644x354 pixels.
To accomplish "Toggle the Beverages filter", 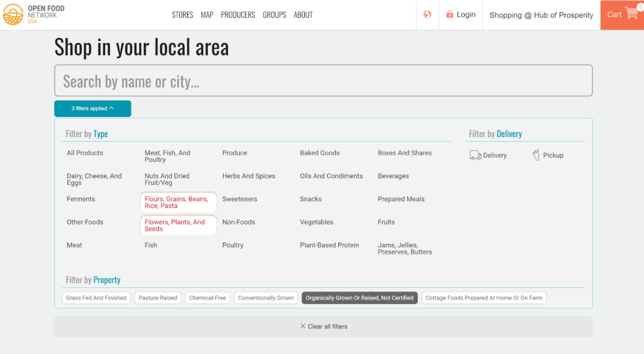I will click(393, 176).
